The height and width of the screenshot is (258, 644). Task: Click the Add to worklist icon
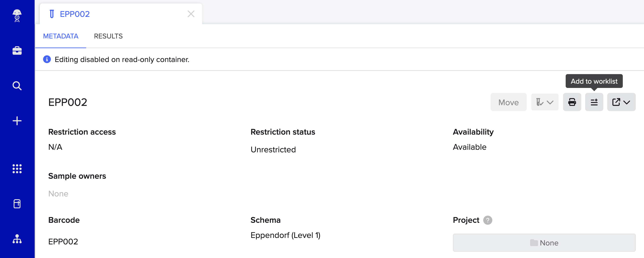pyautogui.click(x=594, y=102)
